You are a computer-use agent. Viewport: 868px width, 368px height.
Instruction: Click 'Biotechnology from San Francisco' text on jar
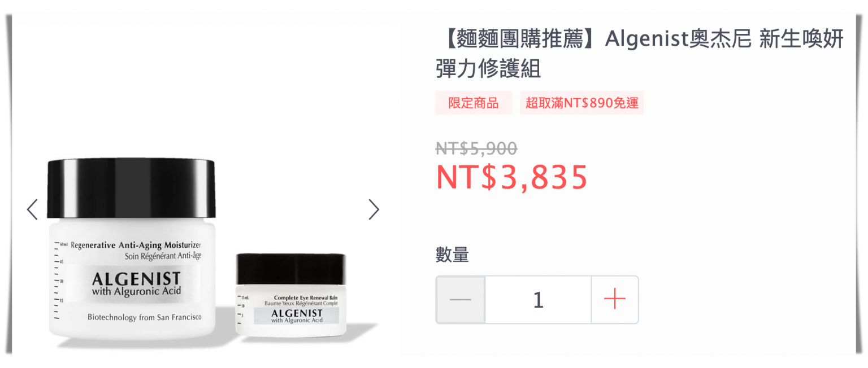pos(144,317)
